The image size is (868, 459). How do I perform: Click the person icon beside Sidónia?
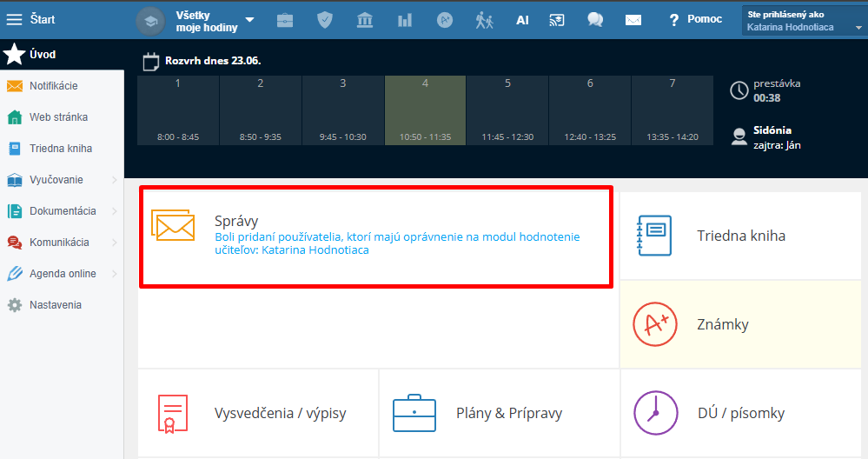pos(739,136)
